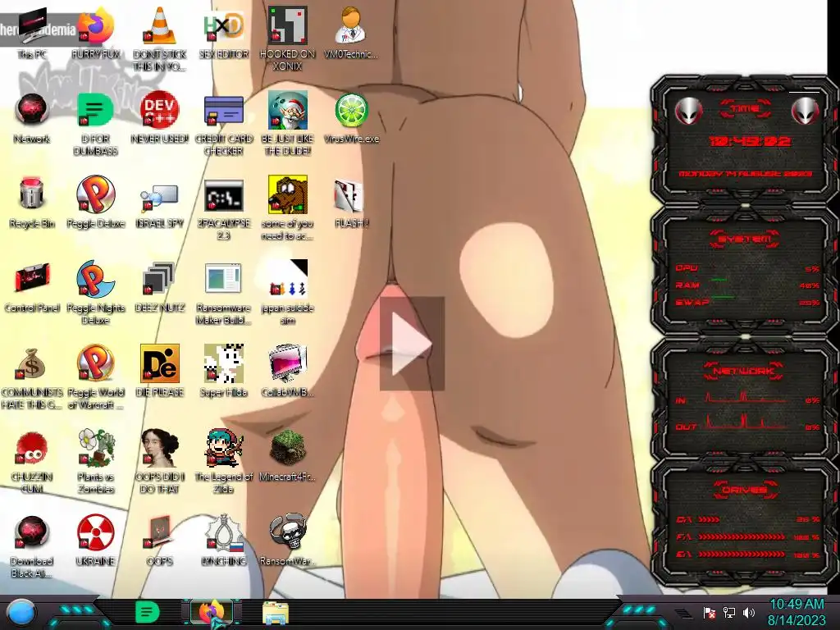The image size is (840, 630).
Task: Open the Ransomware Maker Build... icon
Action: [x=224, y=294]
